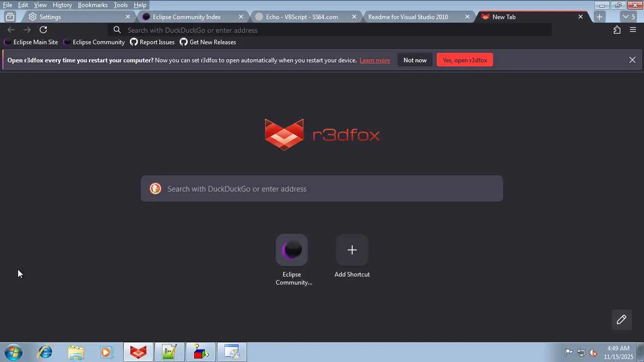Open the hamburger application menu

[633, 30]
